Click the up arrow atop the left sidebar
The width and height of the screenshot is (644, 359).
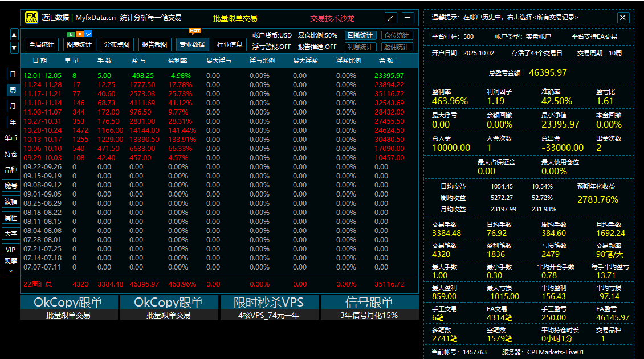pos(14,34)
